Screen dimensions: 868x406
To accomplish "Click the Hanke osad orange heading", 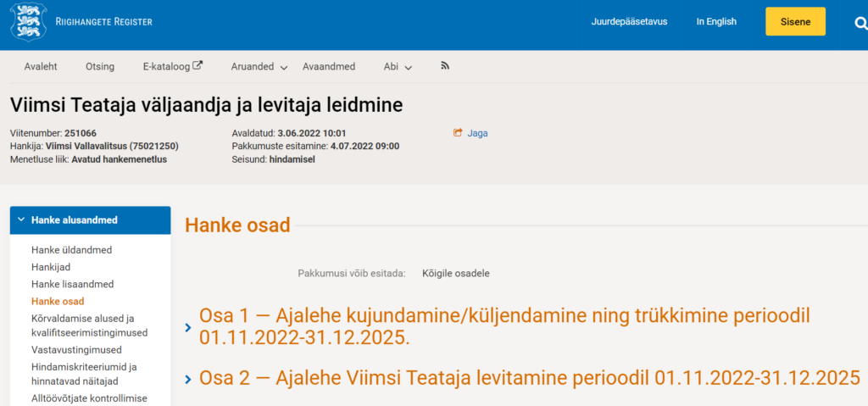I will [x=237, y=225].
